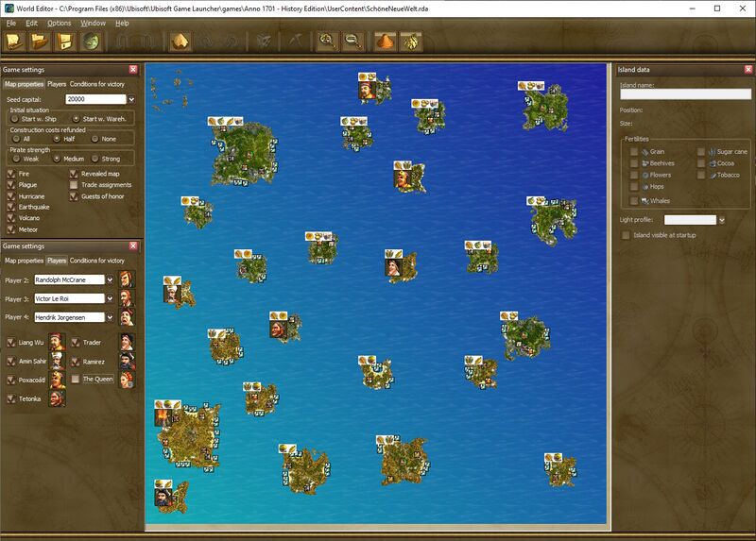Viewport: 756px width, 541px height.
Task: Click Randolph McCrane's portrait icon
Action: coord(127,279)
